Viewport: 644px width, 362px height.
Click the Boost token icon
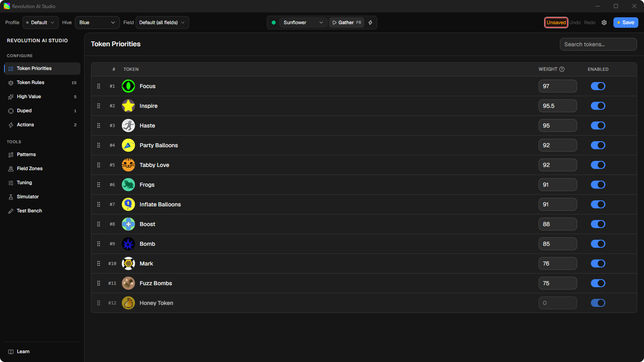pyautogui.click(x=128, y=224)
